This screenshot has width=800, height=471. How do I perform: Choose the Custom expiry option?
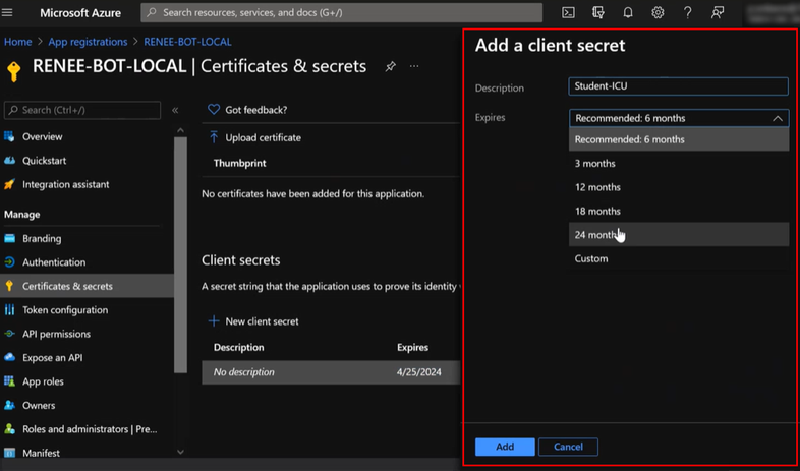pyautogui.click(x=679, y=258)
